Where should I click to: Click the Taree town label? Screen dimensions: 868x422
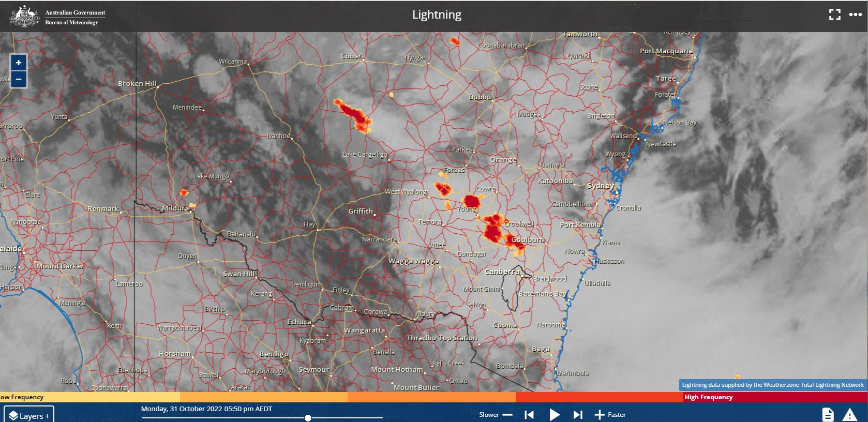coord(666,79)
